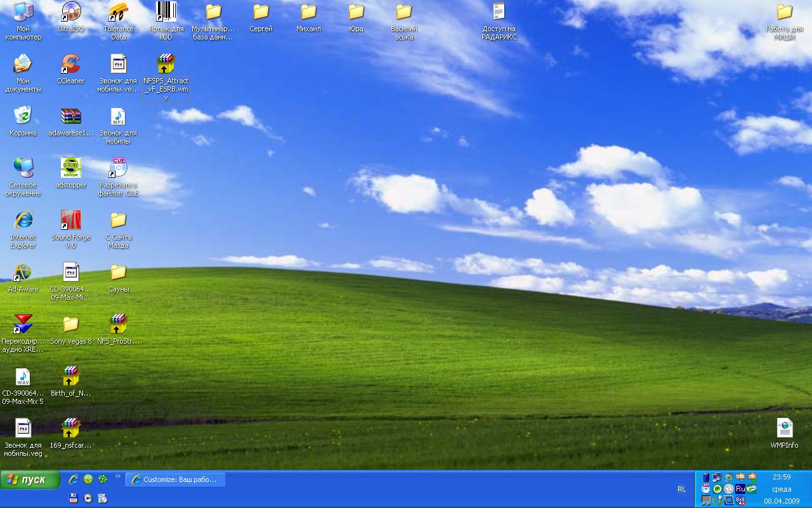Click the 23:59 system clock

[782, 477]
